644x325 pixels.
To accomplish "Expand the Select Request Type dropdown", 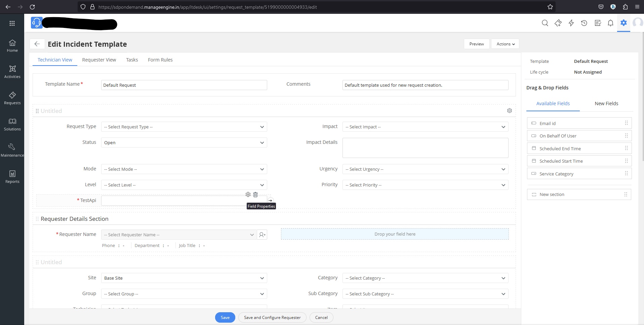I will coord(184,127).
